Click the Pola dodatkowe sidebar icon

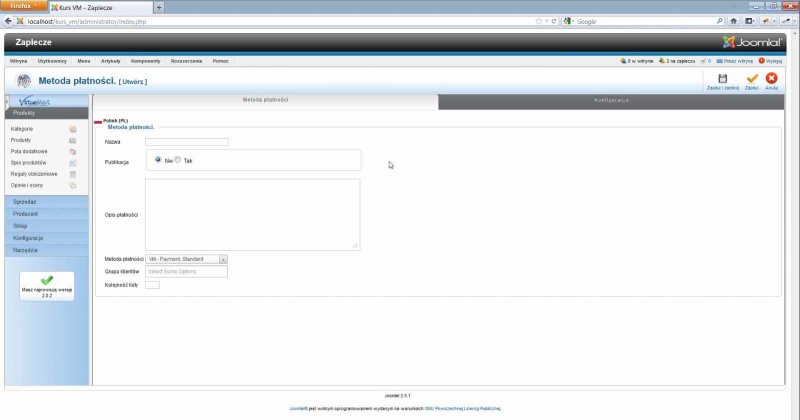click(x=72, y=151)
